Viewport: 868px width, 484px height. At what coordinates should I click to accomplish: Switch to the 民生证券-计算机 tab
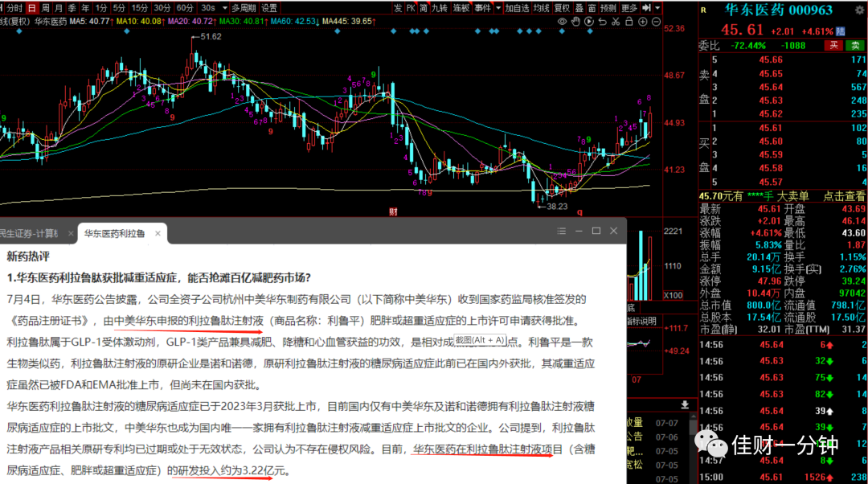point(30,234)
